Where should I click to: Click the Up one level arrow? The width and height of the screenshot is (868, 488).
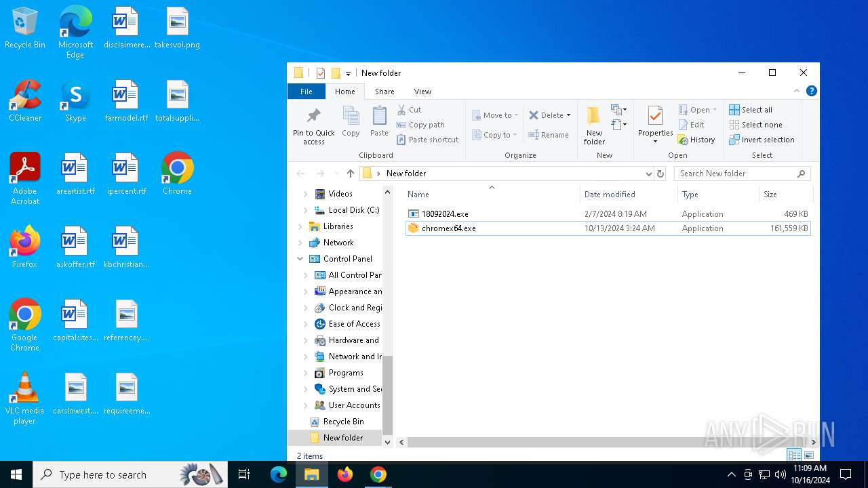(x=351, y=174)
